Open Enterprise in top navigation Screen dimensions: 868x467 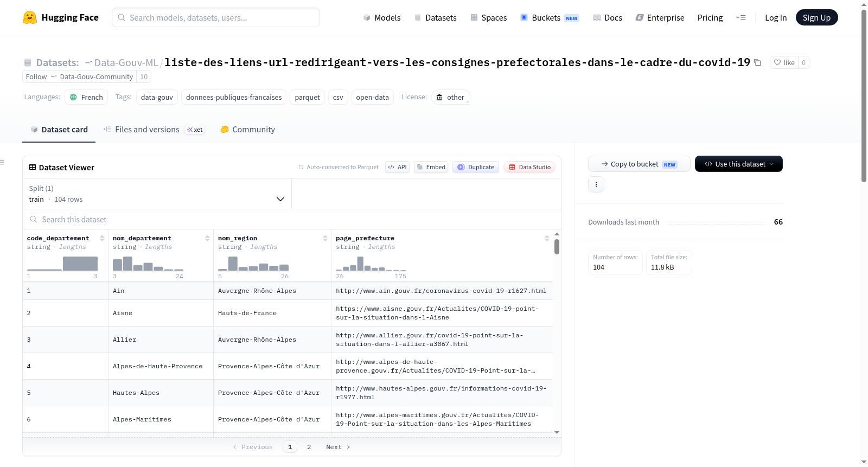(660, 17)
